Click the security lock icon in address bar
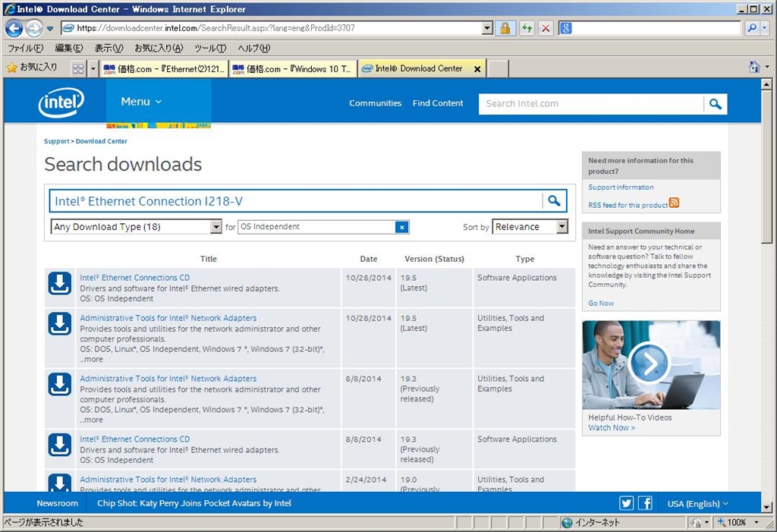 (505, 28)
